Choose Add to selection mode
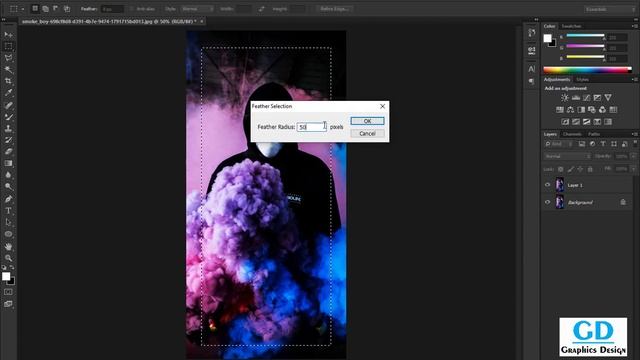 tap(45, 9)
